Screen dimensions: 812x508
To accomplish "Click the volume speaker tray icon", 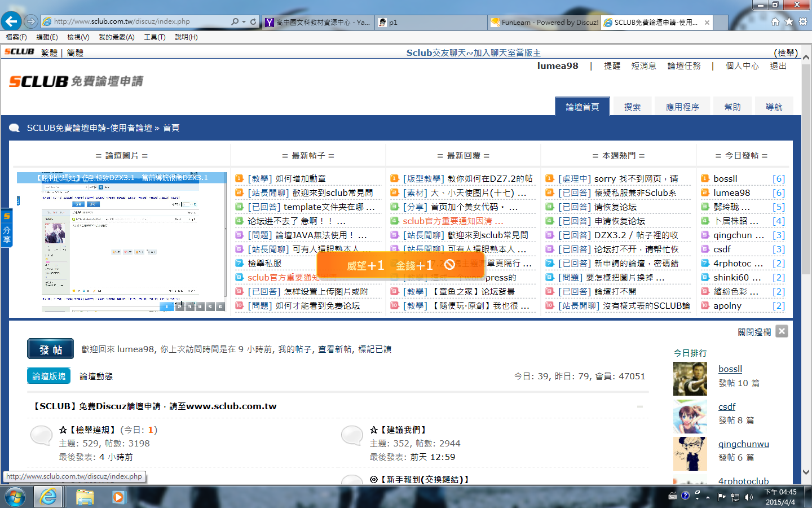I will (x=749, y=497).
